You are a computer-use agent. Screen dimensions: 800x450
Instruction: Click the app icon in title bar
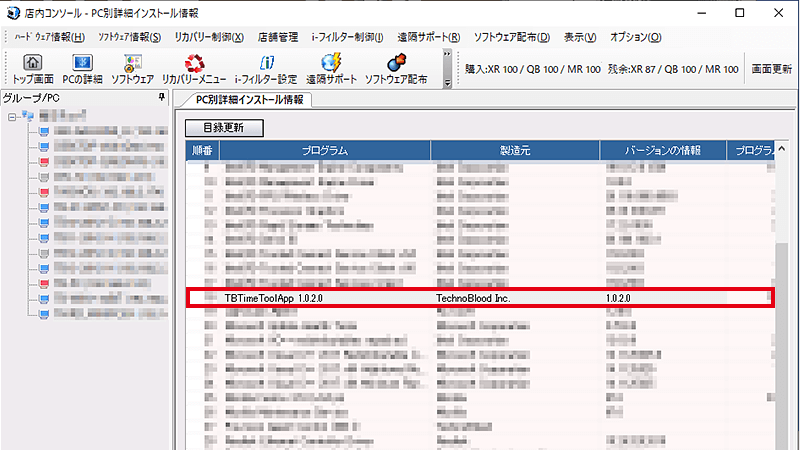(13, 13)
